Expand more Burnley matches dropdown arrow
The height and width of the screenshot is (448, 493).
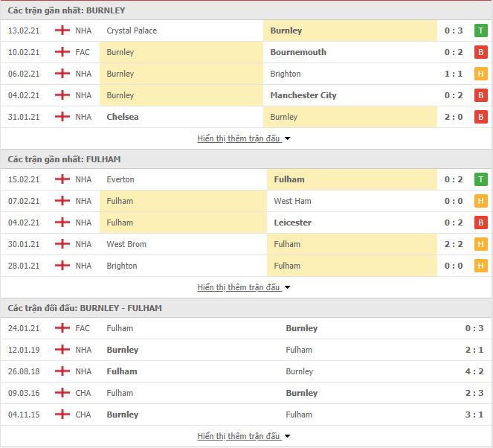click(x=287, y=138)
